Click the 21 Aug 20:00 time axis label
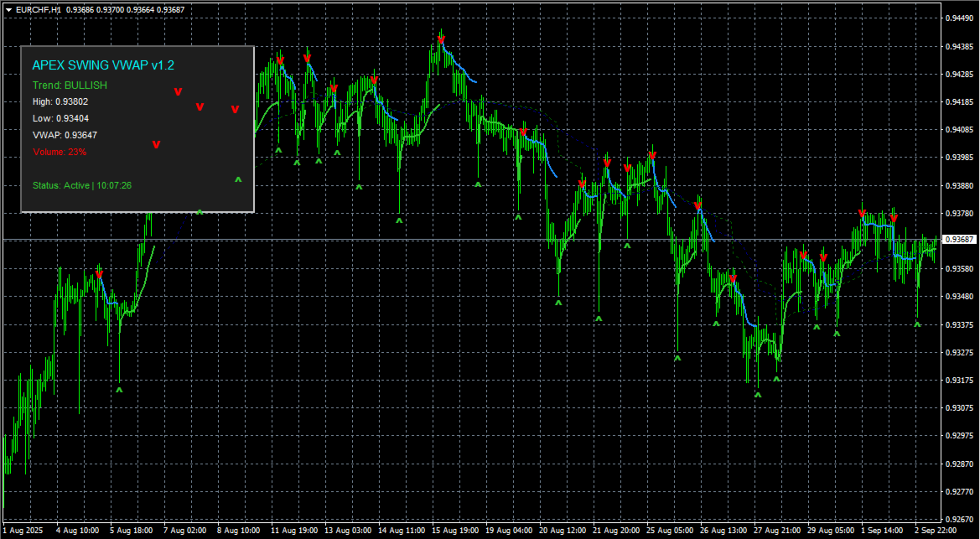Image resolution: width=980 pixels, height=539 pixels. [x=617, y=531]
